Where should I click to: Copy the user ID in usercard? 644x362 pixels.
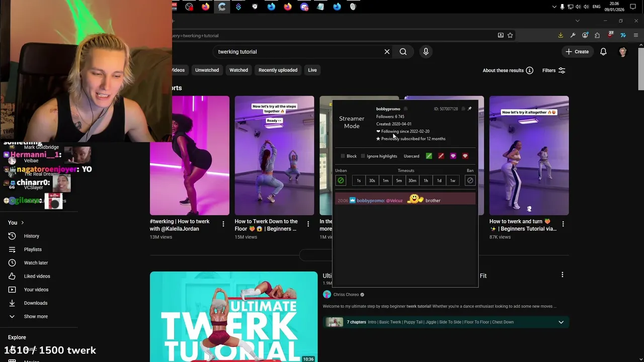(463, 109)
